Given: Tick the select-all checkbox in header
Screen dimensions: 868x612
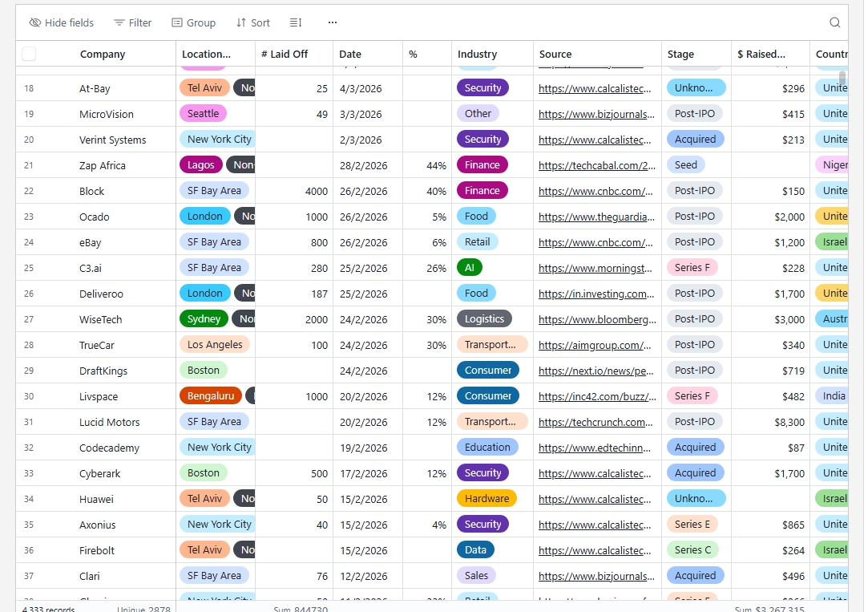Looking at the screenshot, I should 29,54.
